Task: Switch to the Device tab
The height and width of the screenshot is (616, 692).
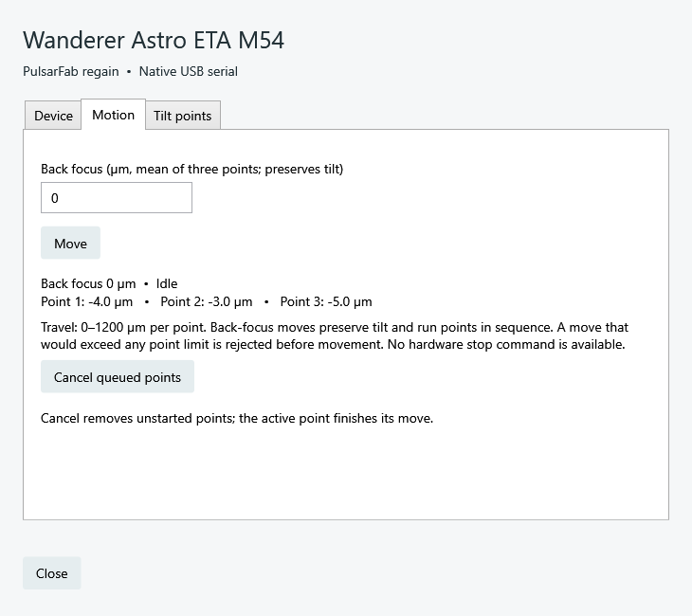Action: (53, 116)
